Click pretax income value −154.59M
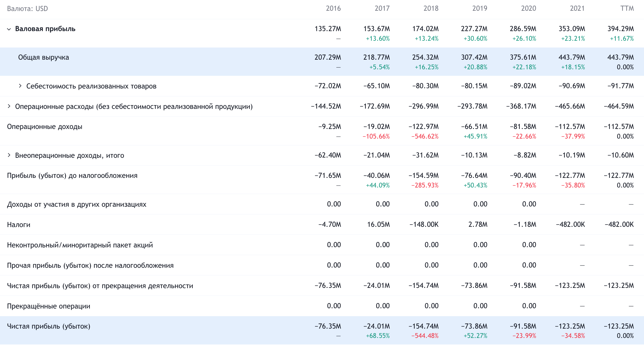 click(x=424, y=176)
